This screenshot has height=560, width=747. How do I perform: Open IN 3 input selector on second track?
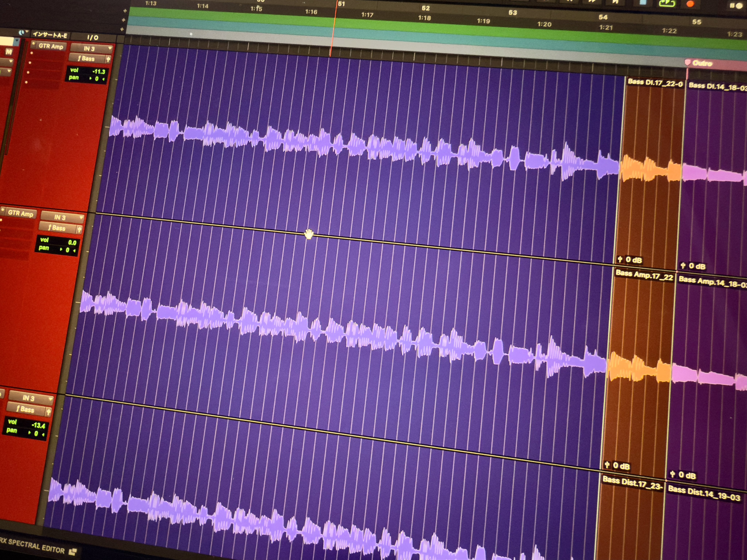tap(62, 217)
